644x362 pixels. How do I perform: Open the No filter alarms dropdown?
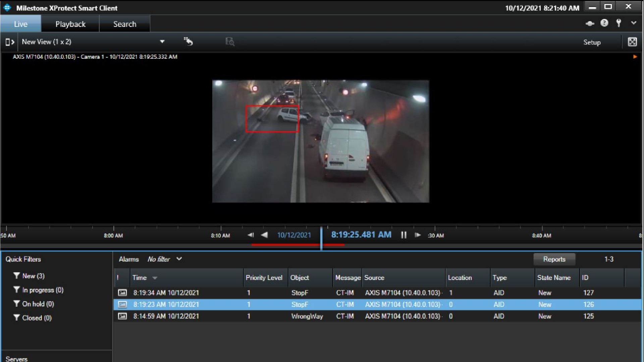pos(165,259)
